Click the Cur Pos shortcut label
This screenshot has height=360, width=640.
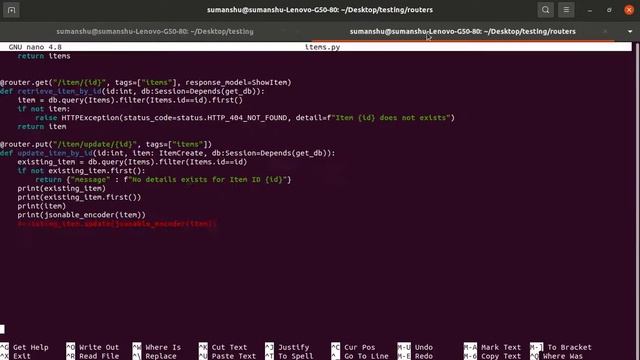pos(360,347)
